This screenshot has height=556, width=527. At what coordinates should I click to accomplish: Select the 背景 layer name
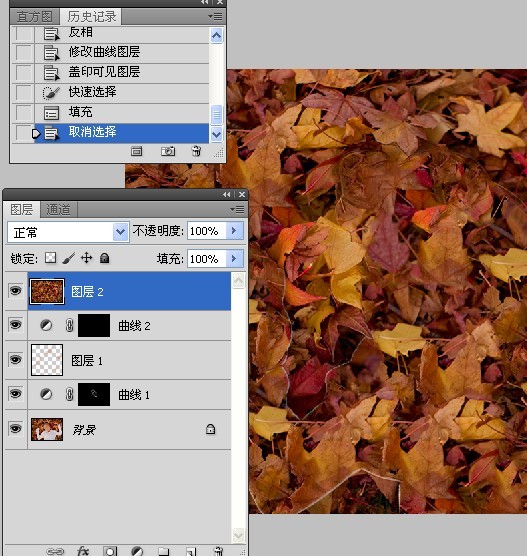[x=84, y=430]
